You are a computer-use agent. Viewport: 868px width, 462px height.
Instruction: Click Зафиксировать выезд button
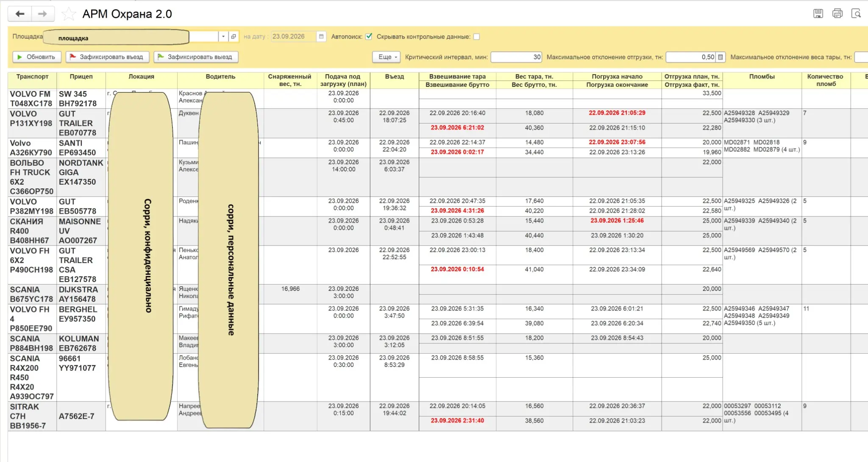tap(196, 57)
